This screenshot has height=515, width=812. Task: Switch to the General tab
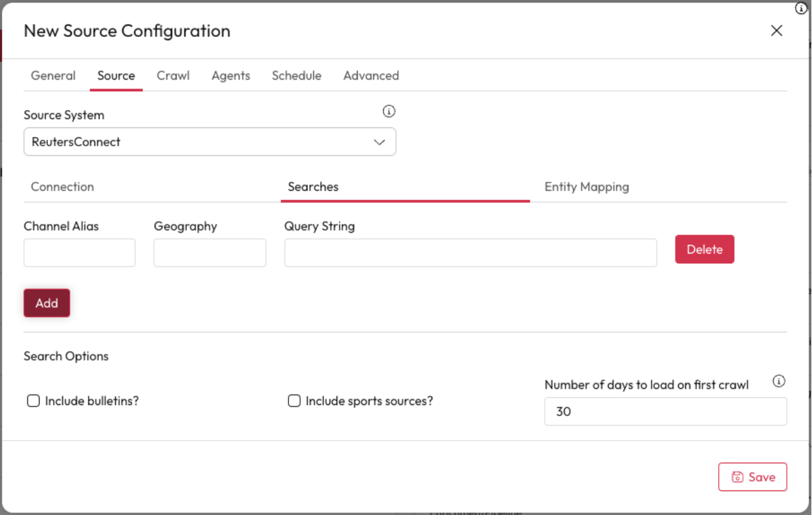tap(53, 76)
